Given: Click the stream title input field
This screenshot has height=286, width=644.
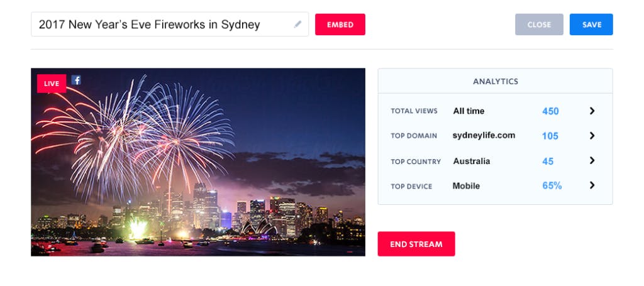Looking at the screenshot, I should [170, 25].
